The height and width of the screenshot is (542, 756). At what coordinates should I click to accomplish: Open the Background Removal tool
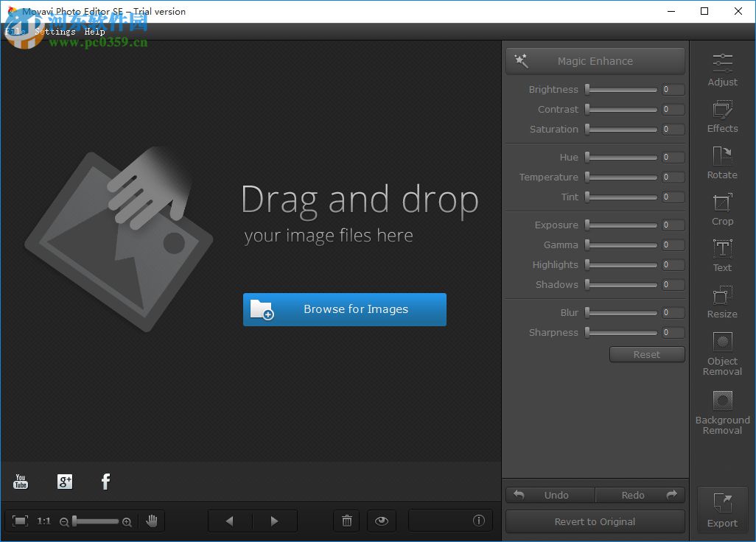pos(722,412)
